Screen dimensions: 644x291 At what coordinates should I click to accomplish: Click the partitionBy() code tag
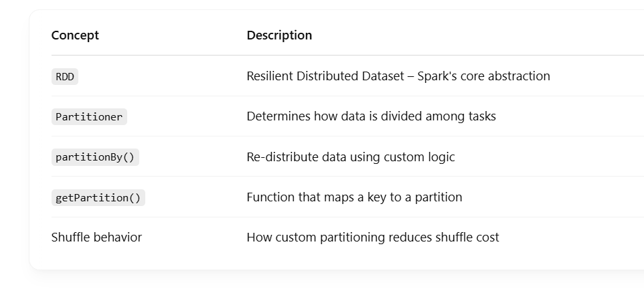point(95,157)
